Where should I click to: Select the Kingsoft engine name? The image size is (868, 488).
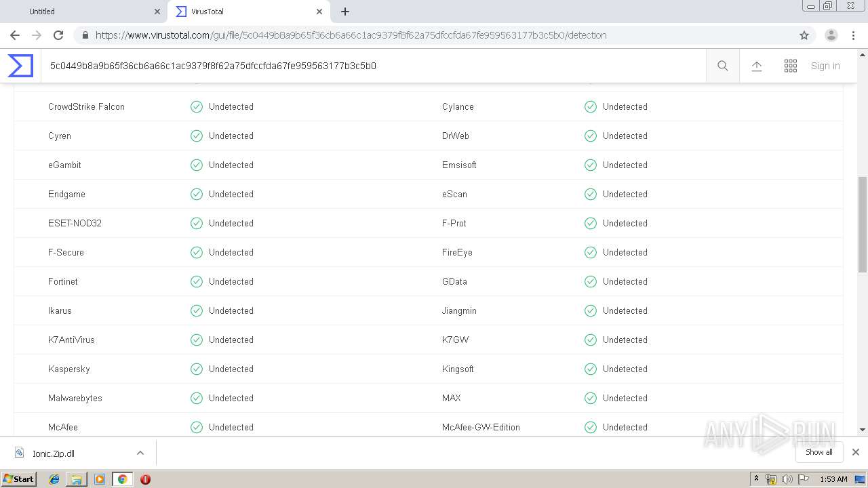click(458, 369)
